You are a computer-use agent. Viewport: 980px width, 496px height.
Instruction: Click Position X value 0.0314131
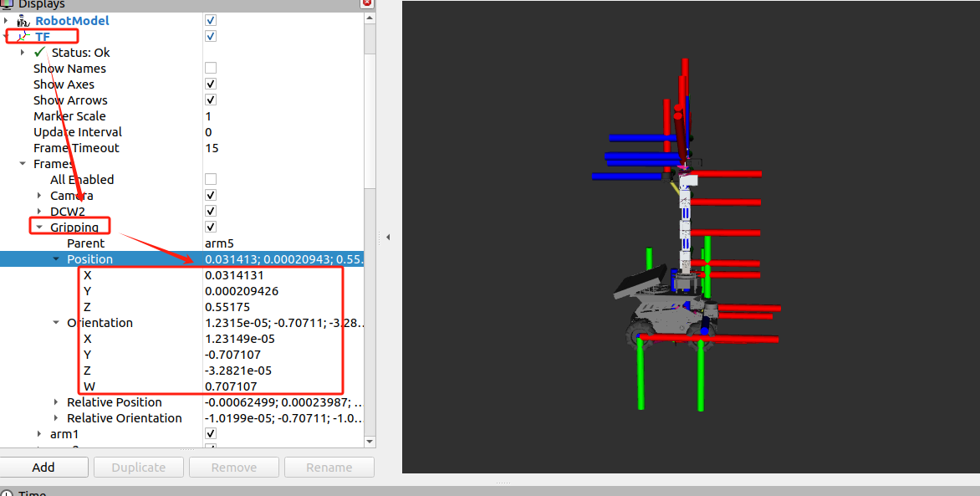coord(234,275)
